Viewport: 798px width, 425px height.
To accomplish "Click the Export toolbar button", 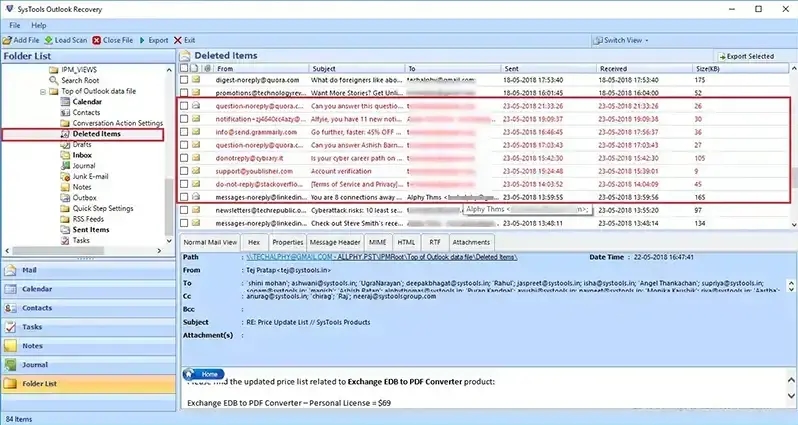I will click(154, 40).
